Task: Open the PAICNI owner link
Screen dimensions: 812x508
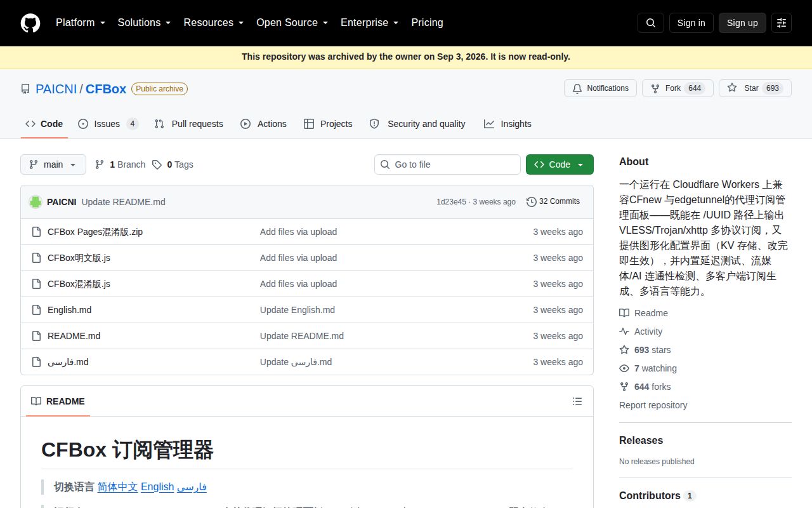Action: pos(56,89)
